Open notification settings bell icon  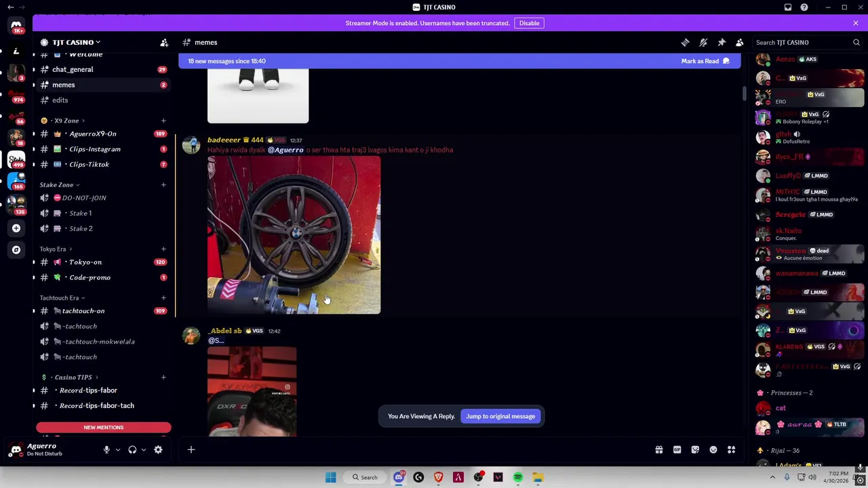pyautogui.click(x=703, y=43)
